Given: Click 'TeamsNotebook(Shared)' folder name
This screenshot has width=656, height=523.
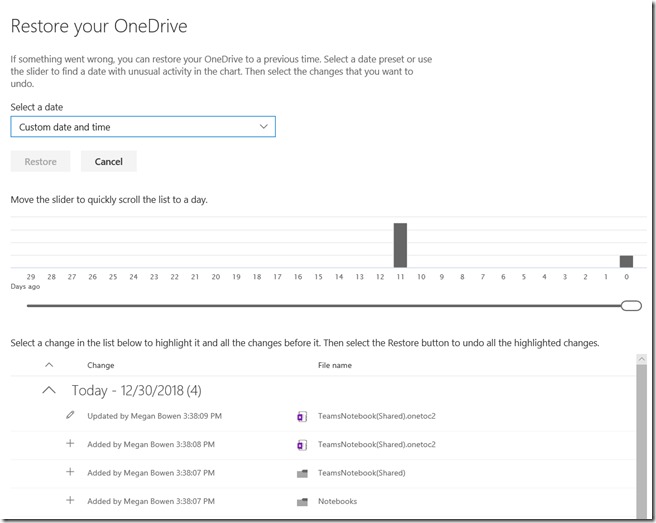Looking at the screenshot, I should [361, 473].
